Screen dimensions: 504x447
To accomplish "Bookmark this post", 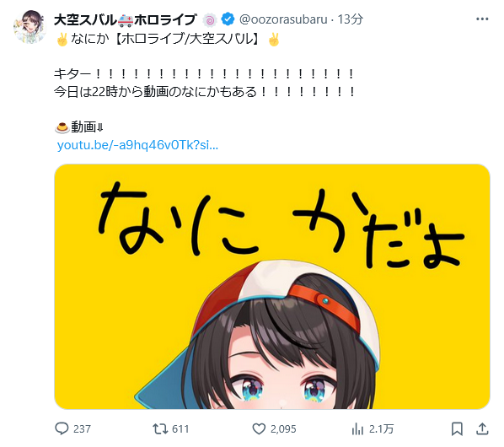I will (457, 428).
